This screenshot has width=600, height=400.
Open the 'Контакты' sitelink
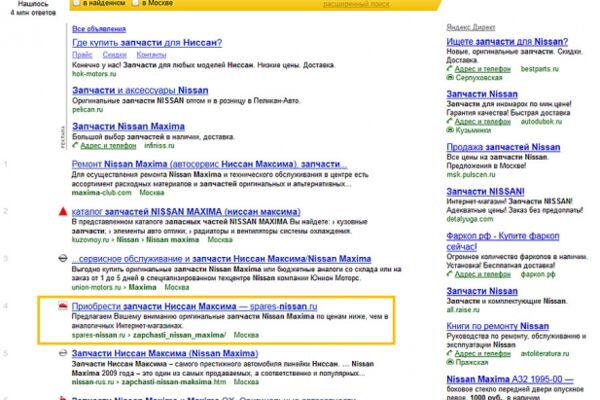[151, 55]
